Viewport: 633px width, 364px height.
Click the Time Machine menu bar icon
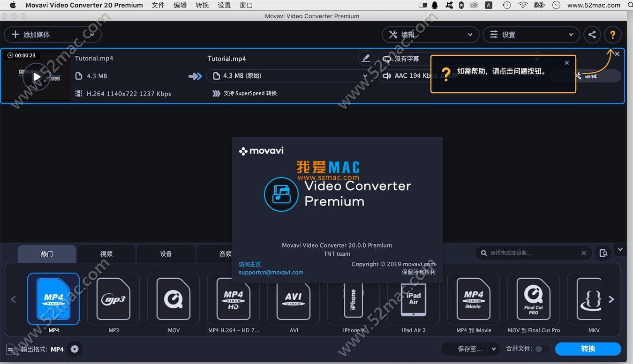(x=506, y=5)
